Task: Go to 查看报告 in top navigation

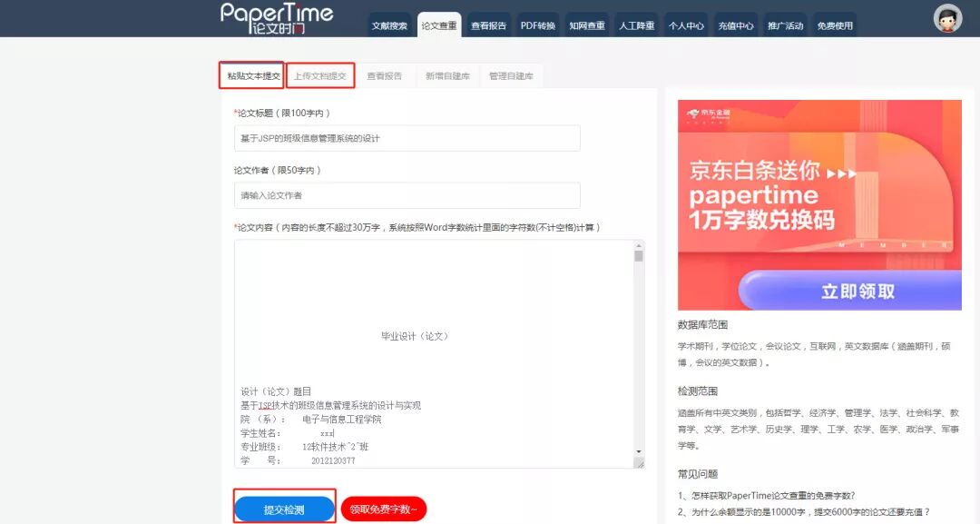Action: click(488, 25)
